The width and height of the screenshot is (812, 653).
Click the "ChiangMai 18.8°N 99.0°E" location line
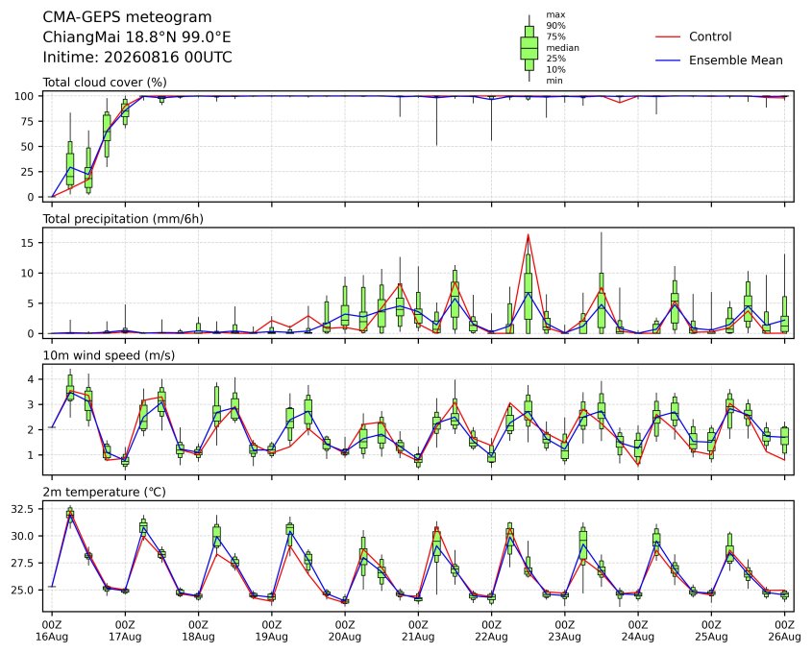pos(136,37)
